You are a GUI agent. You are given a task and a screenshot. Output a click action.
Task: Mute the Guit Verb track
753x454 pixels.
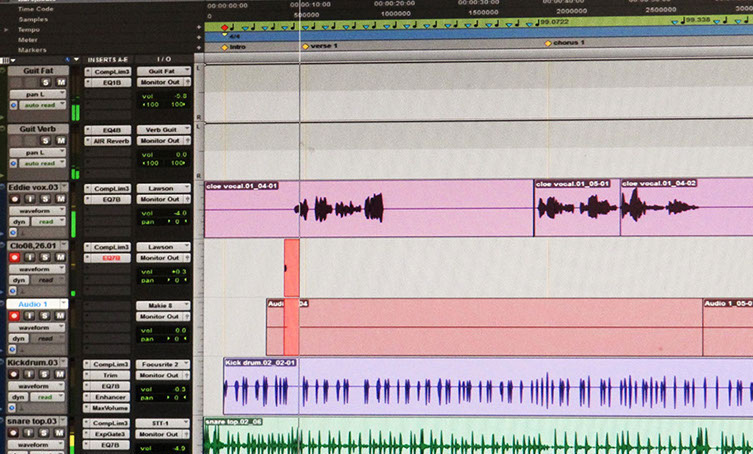pos(61,141)
